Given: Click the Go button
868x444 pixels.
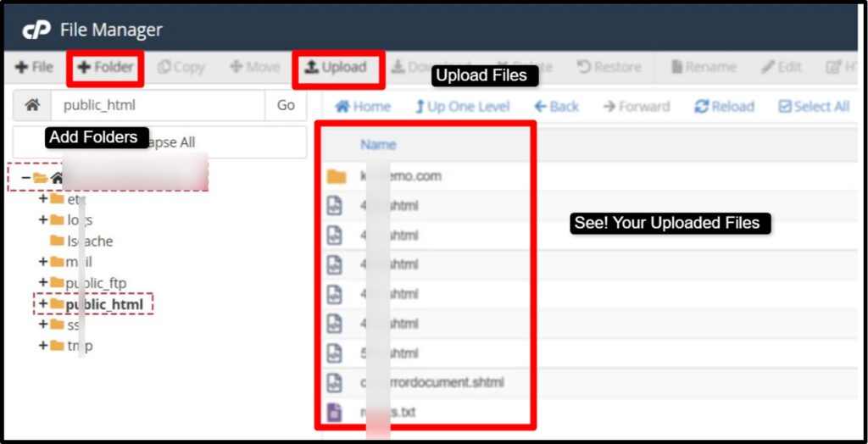Looking at the screenshot, I should [x=286, y=105].
